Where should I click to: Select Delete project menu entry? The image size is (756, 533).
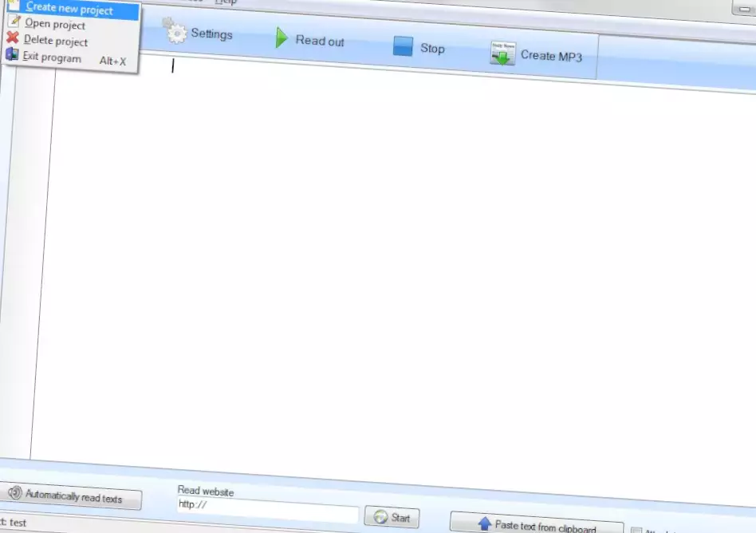(56, 41)
